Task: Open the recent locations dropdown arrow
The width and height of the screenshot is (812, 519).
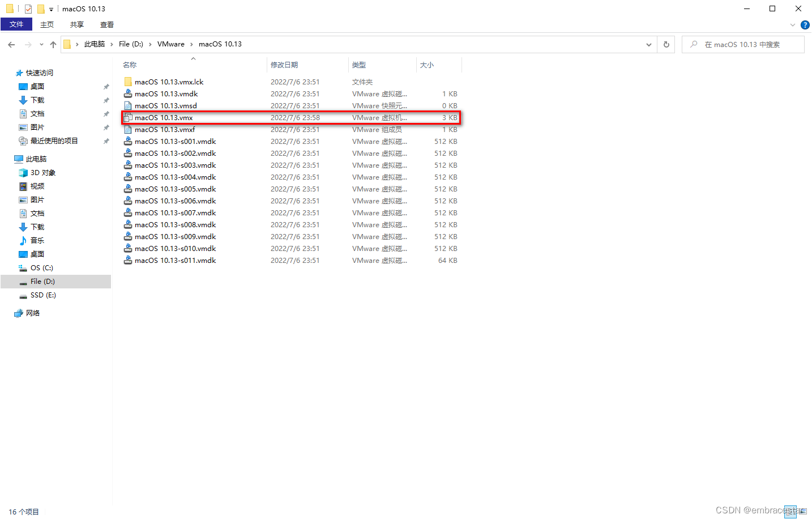Action: pos(41,44)
